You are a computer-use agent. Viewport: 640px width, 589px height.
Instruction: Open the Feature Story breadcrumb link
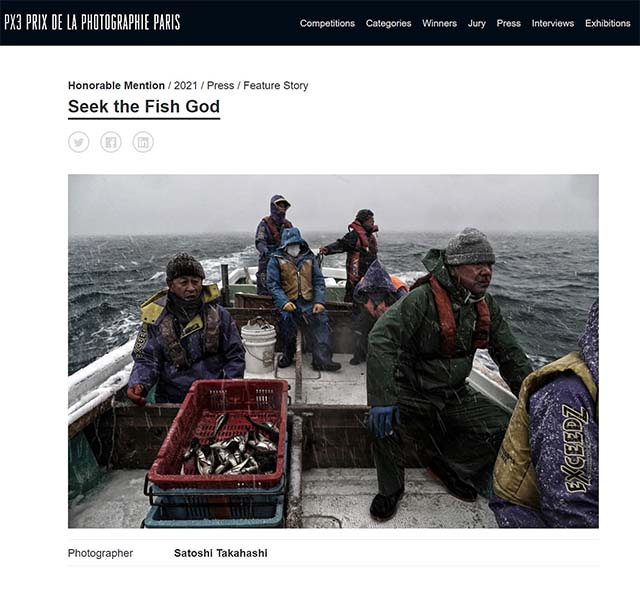pyautogui.click(x=276, y=86)
